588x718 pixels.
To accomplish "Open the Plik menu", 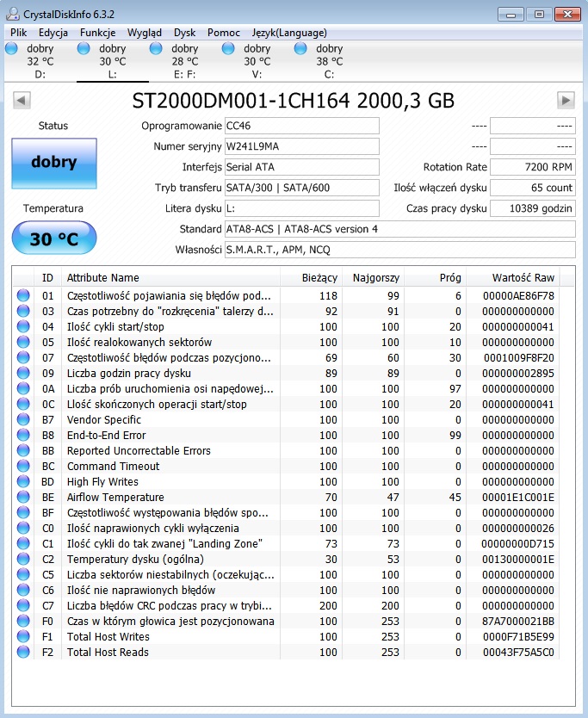I will pyautogui.click(x=18, y=33).
